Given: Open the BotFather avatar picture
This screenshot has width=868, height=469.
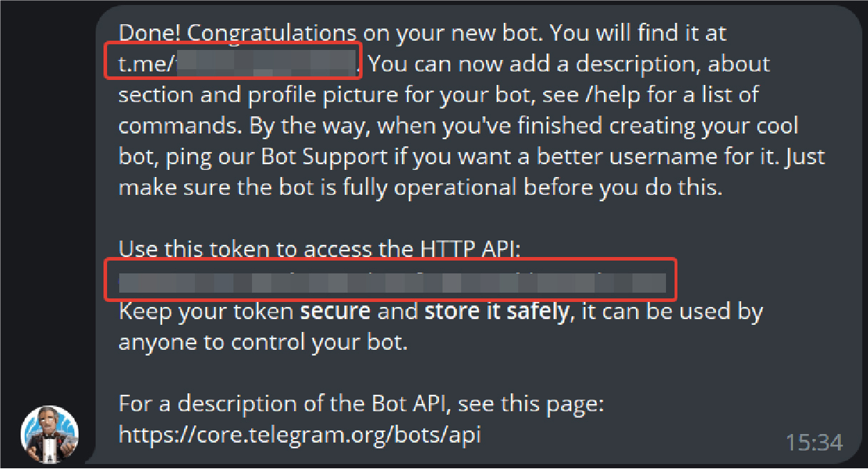Looking at the screenshot, I should [49, 435].
